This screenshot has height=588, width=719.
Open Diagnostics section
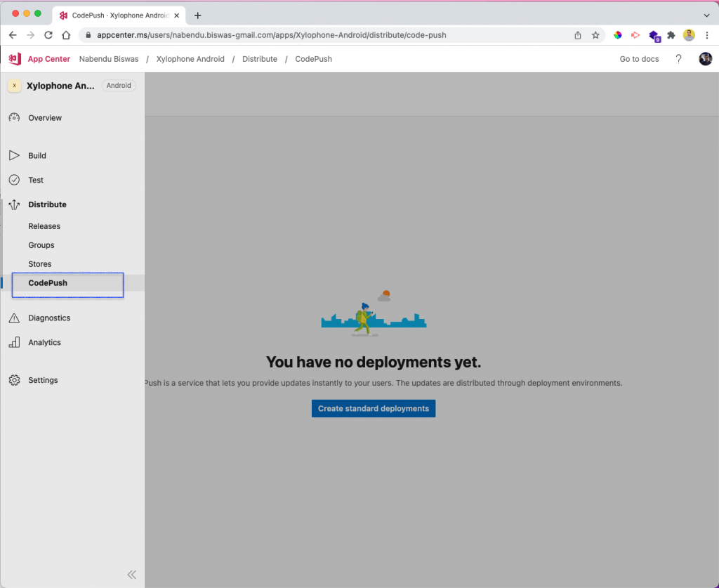point(49,318)
